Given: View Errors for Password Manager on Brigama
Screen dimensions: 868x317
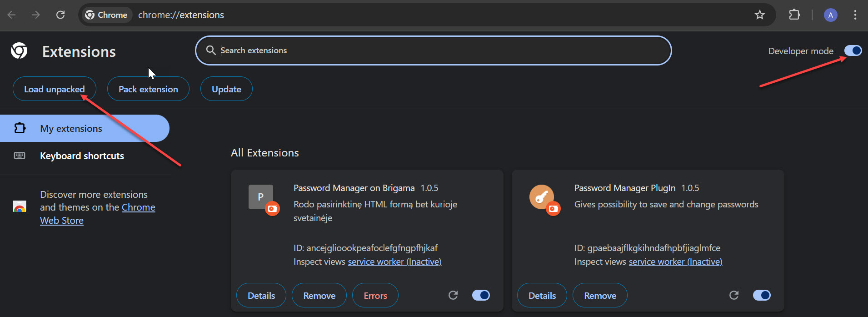Looking at the screenshot, I should 375,296.
